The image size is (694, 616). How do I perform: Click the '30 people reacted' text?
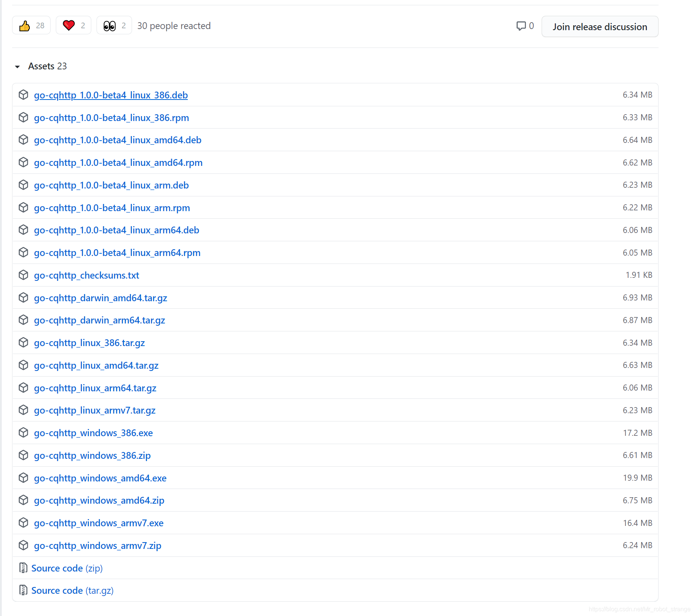[174, 26]
